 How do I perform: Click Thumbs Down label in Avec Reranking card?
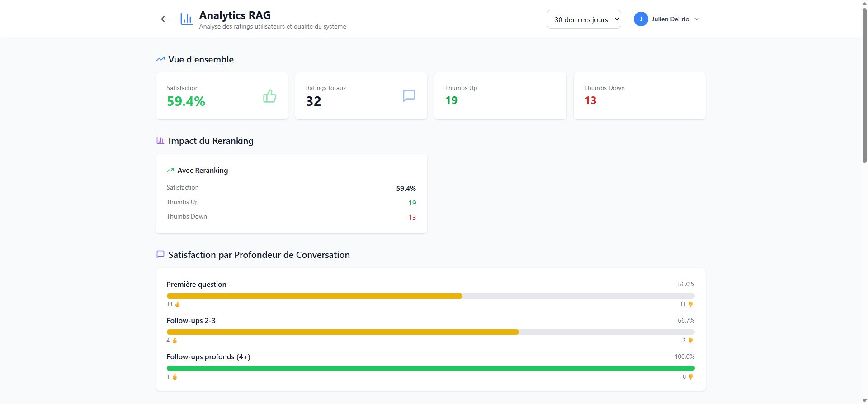[187, 216]
